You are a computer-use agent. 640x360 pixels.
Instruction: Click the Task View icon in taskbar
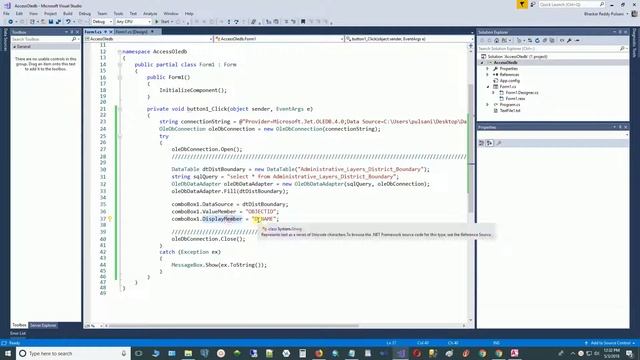point(139,353)
